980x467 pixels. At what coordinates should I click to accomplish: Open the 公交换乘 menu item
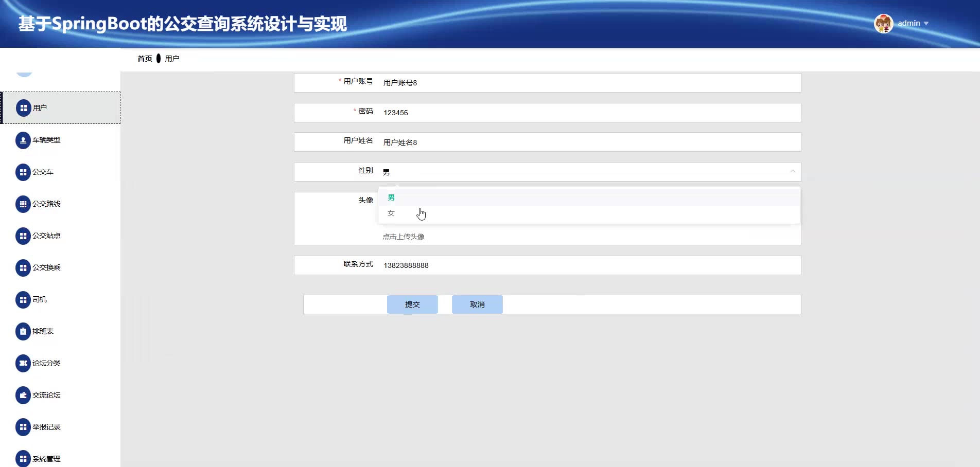tap(61, 267)
